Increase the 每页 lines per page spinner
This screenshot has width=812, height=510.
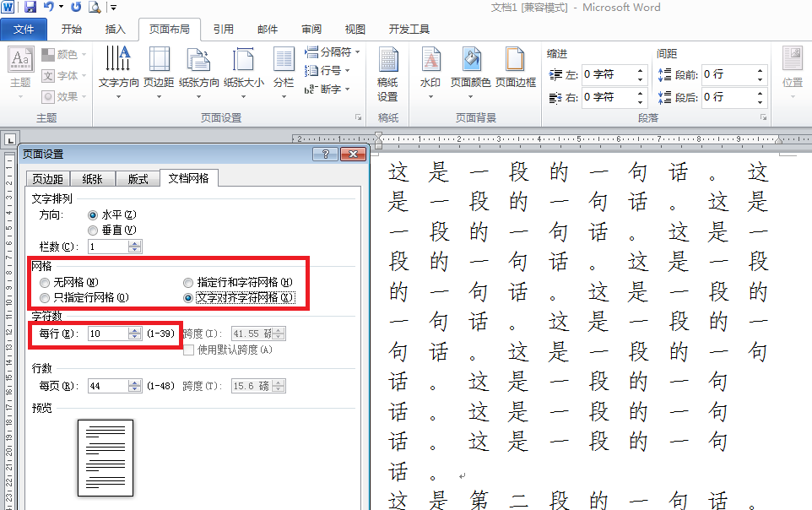click(135, 383)
